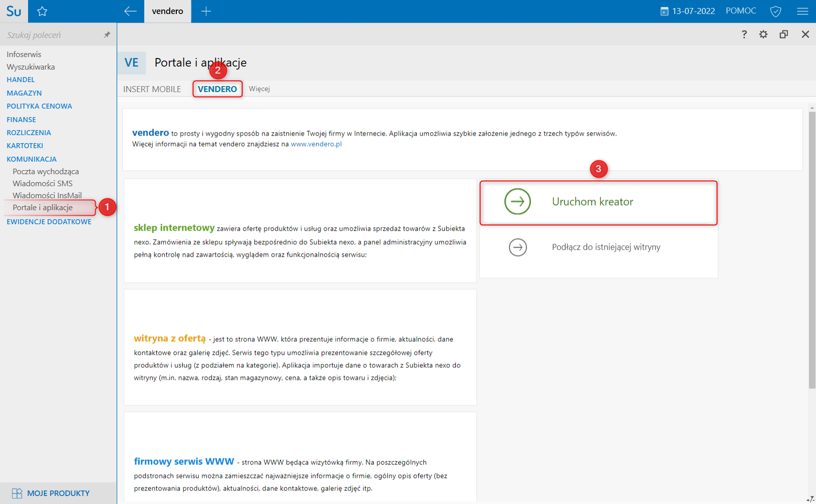Switch to the INSERT MOBILE tab
The image size is (816, 504).
(152, 89)
